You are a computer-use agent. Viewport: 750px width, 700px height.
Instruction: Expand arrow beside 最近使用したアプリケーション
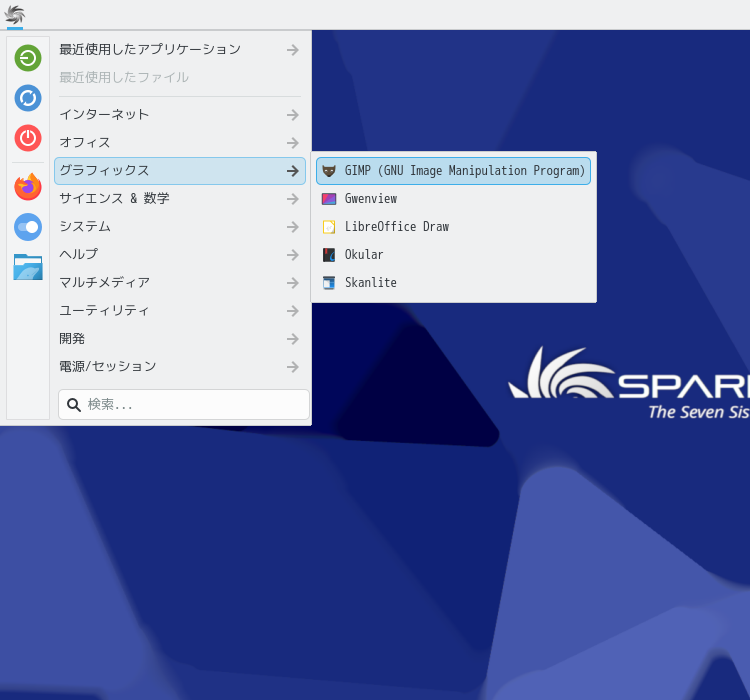click(293, 50)
